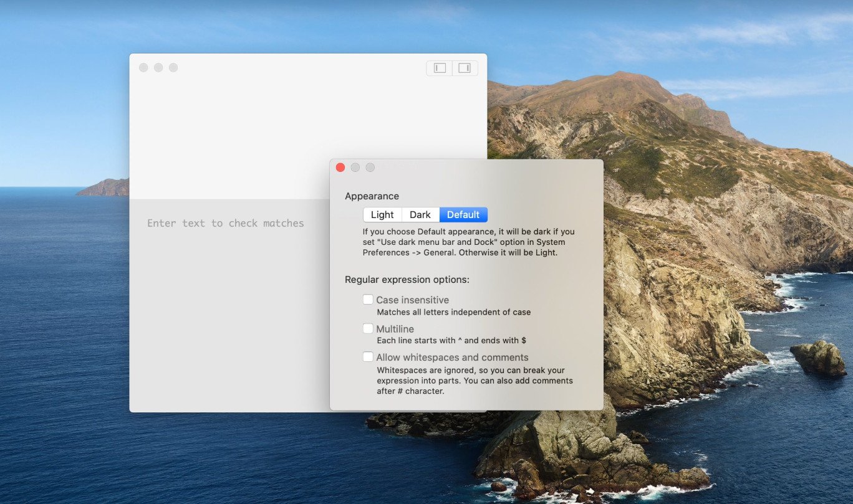Screen dimensions: 853x504
Task: Close the preferences window
Action: tap(340, 168)
